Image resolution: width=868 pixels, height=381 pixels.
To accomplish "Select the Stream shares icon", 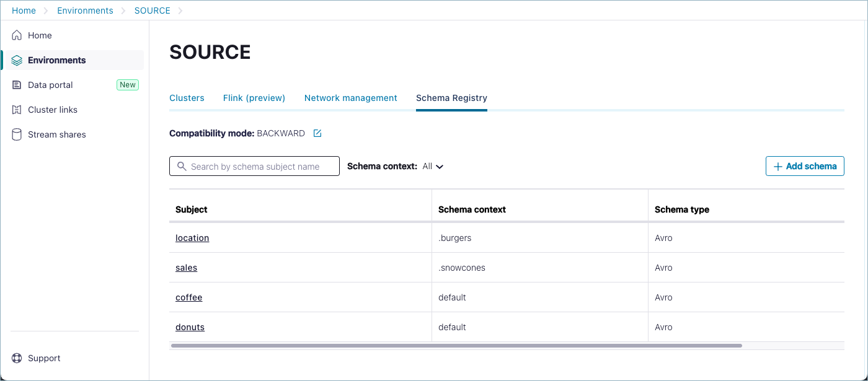I will (x=17, y=134).
